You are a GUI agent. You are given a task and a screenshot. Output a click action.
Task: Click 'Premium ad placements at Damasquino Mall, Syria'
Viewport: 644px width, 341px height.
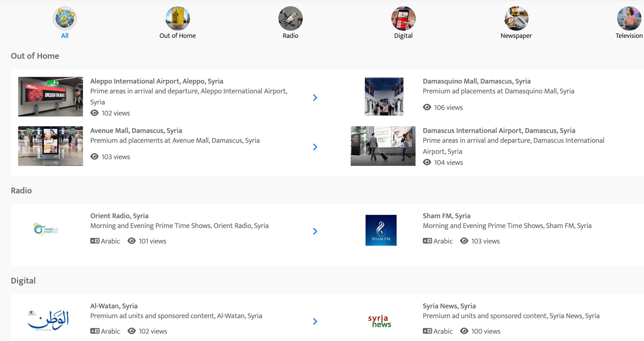(x=498, y=91)
